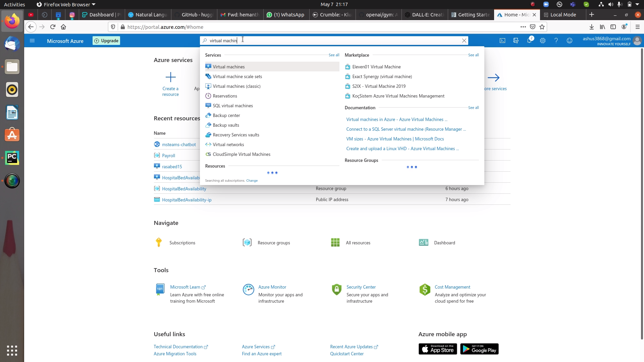Open Rhythmbox from the Ubuntu dock

(12, 89)
